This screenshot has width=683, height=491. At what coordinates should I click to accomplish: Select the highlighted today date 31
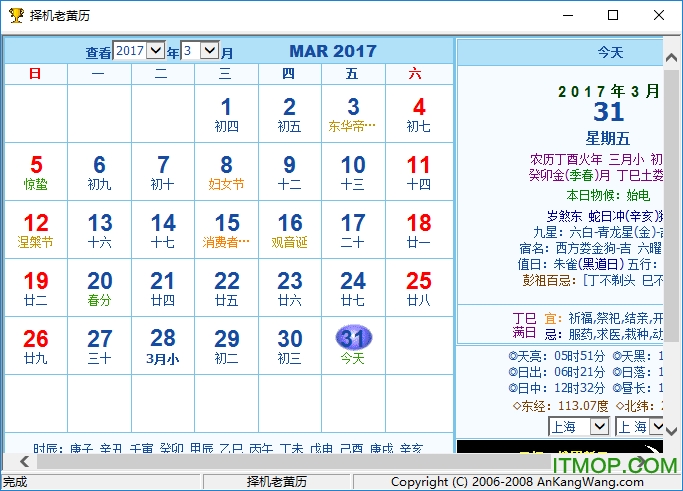click(353, 338)
